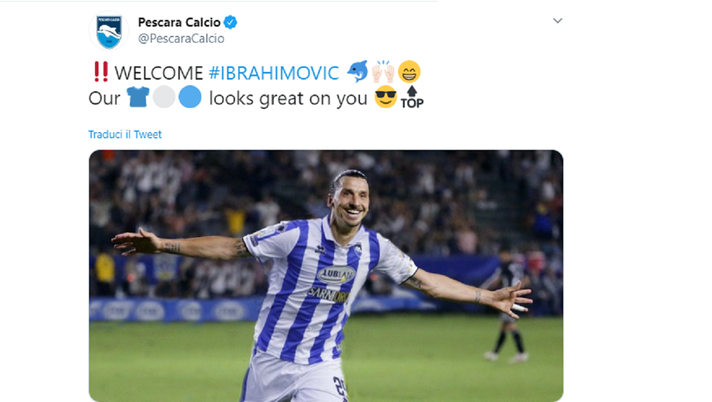Click the red double exclamation emoji

pos(101,72)
